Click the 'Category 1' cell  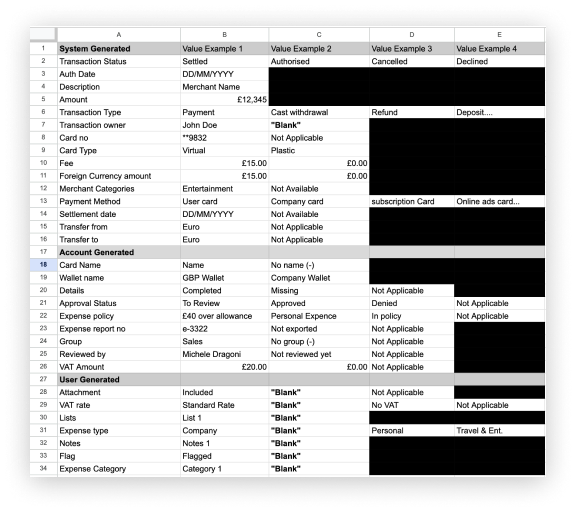click(224, 469)
